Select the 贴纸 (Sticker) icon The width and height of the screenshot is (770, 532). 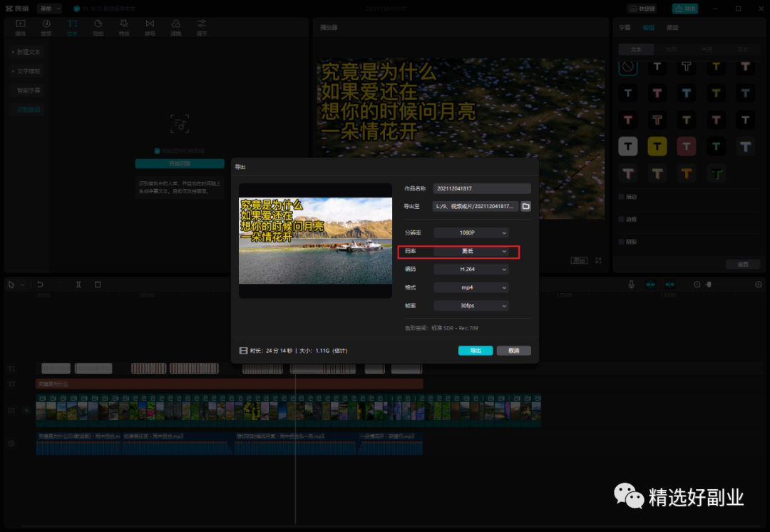pos(98,27)
